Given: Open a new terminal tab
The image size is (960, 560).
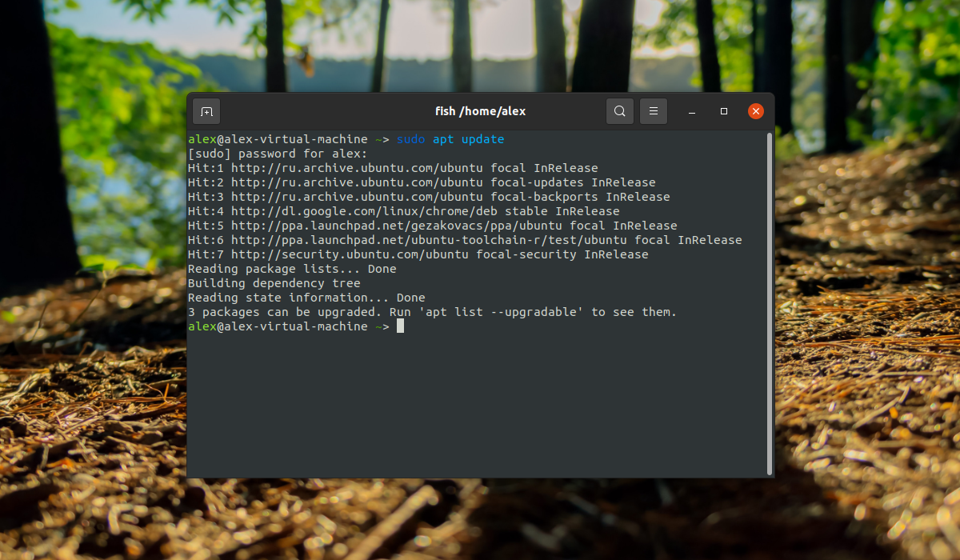Looking at the screenshot, I should [206, 111].
